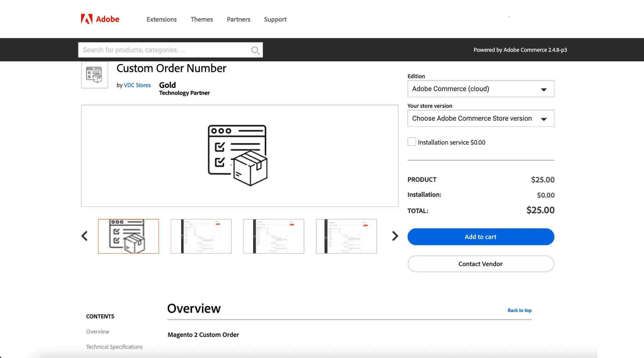644x358 pixels.
Task: Expand the store version dropdown
Action: point(480,118)
